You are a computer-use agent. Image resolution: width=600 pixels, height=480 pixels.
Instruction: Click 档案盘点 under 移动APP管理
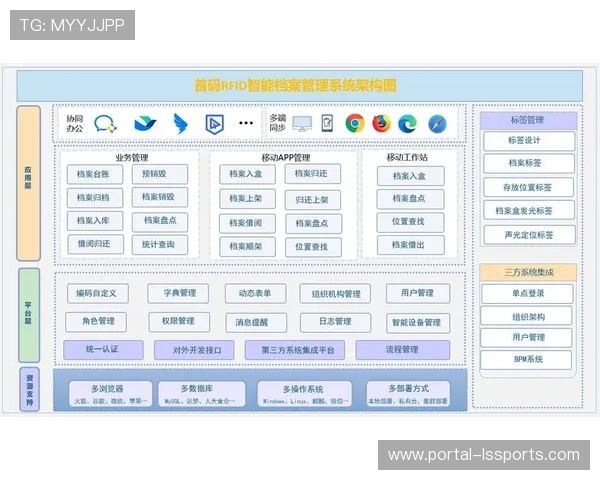click(313, 224)
